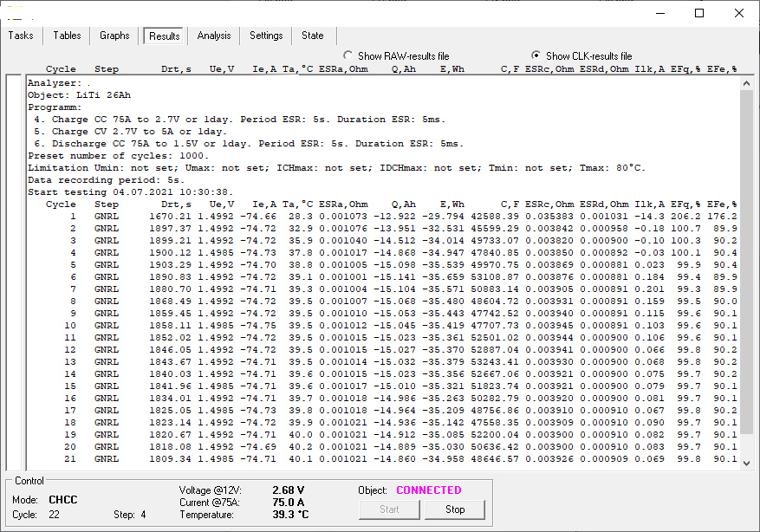
Task: Click 'Data recording period: 5s.' line
Action: (x=106, y=180)
